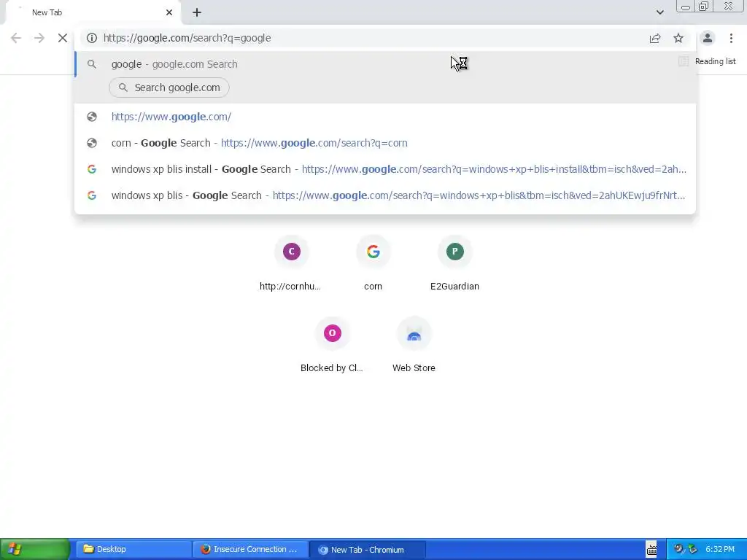Select windows xp blis - Google Search suggestion
The width and height of the screenshot is (747, 560).
tap(385, 195)
